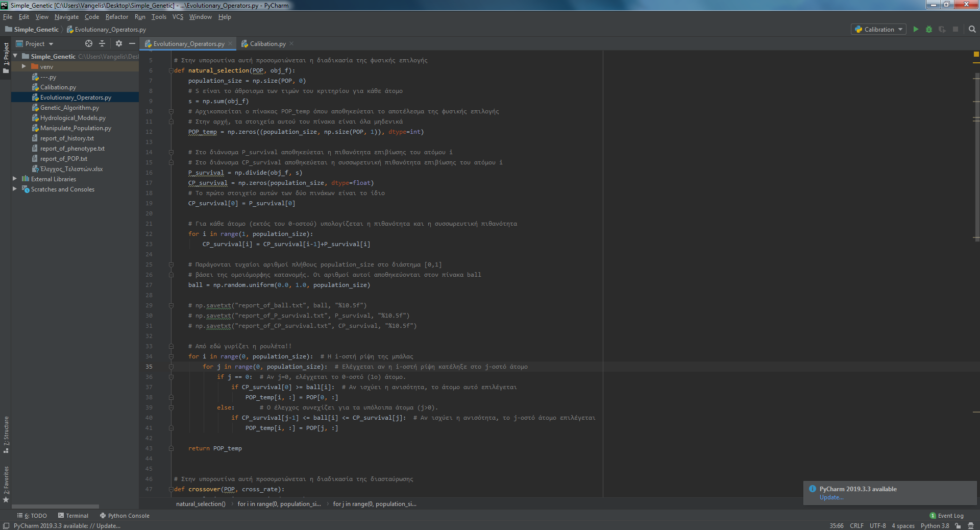This screenshot has width=980, height=530.
Task: Run the Calibration configuration with green play
Action: (916, 30)
